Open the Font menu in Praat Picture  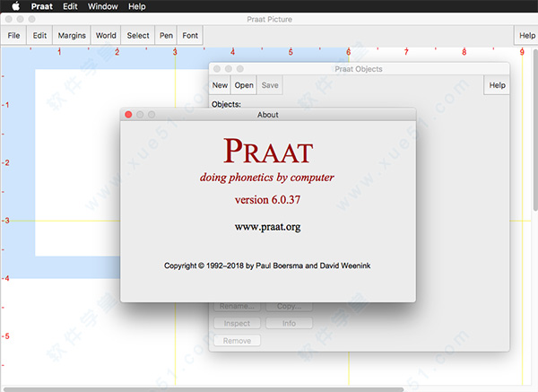[x=190, y=35]
